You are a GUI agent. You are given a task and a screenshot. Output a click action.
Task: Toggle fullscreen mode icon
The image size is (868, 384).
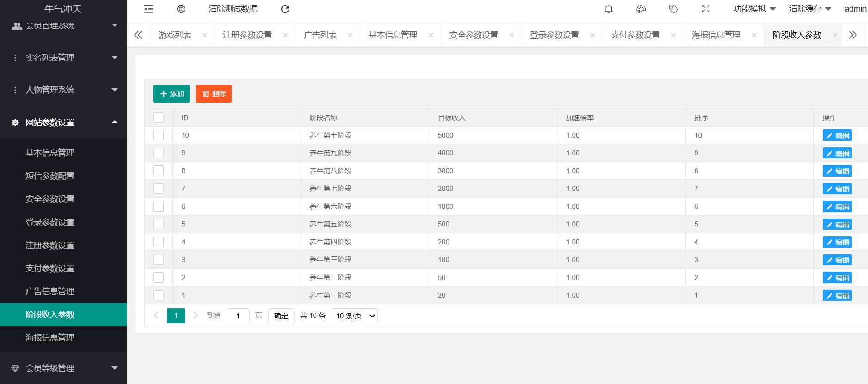coord(706,9)
